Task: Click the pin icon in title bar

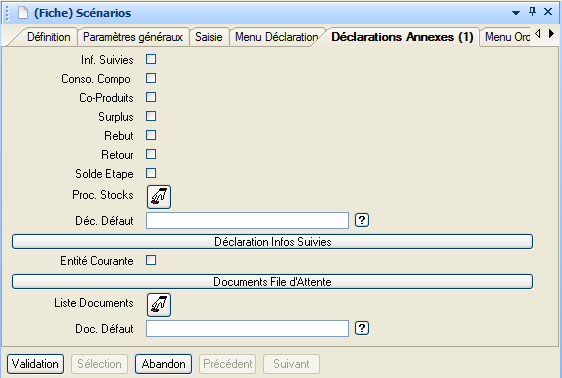Action: [x=532, y=12]
